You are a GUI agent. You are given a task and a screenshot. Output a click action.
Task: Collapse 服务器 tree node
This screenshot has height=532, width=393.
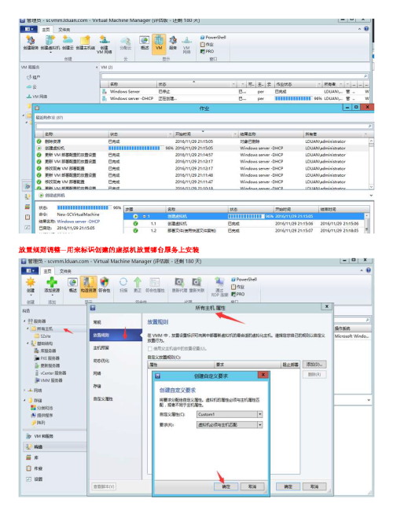tap(25, 321)
